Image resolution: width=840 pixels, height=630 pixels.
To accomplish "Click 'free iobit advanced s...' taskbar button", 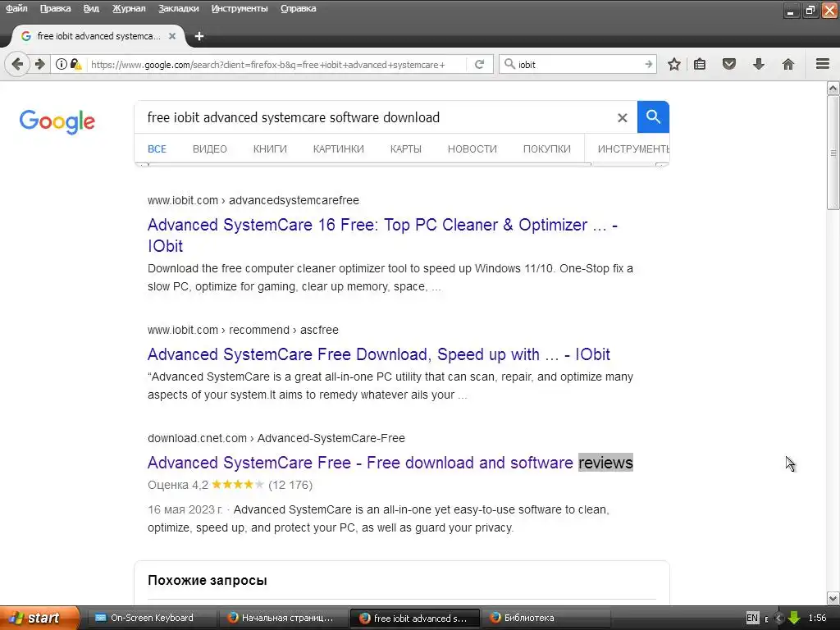I will (415, 618).
